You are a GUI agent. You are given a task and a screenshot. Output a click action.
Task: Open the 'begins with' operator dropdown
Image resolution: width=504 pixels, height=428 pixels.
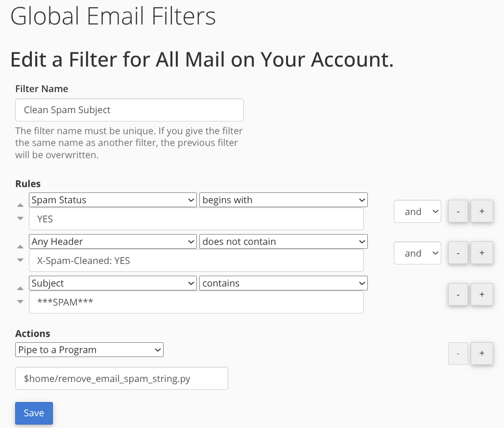point(284,200)
